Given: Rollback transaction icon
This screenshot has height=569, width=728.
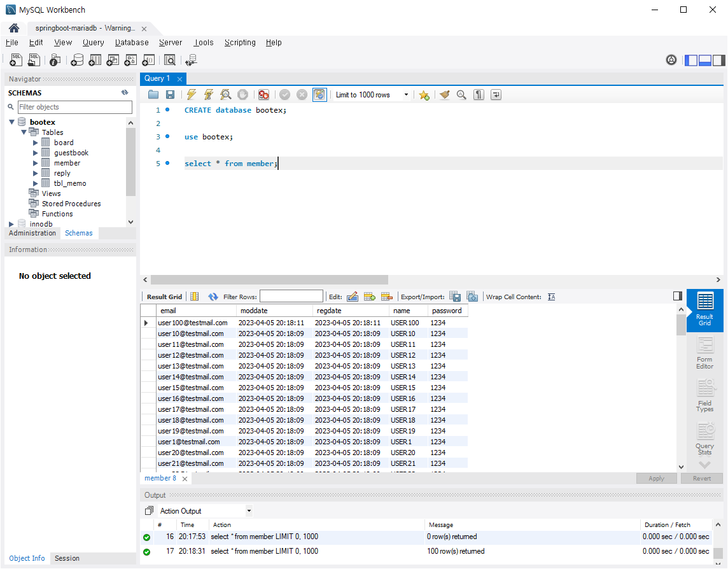Looking at the screenshot, I should point(302,95).
